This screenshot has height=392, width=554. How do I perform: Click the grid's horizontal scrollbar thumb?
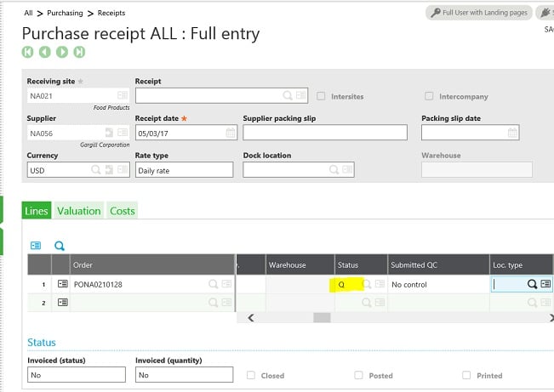click(322, 317)
